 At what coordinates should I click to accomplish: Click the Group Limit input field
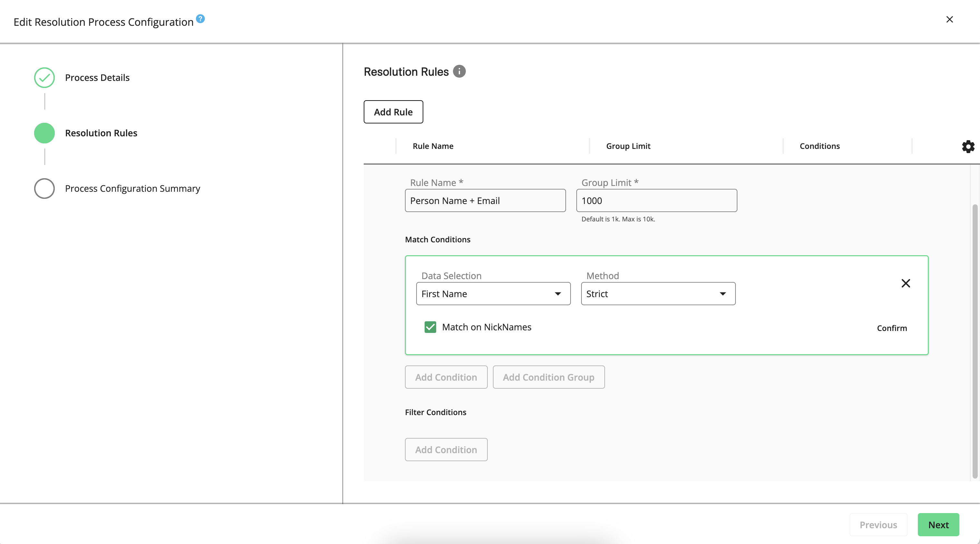click(x=656, y=201)
